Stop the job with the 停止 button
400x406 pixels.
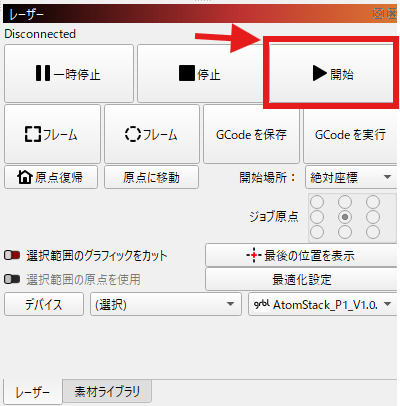point(201,73)
